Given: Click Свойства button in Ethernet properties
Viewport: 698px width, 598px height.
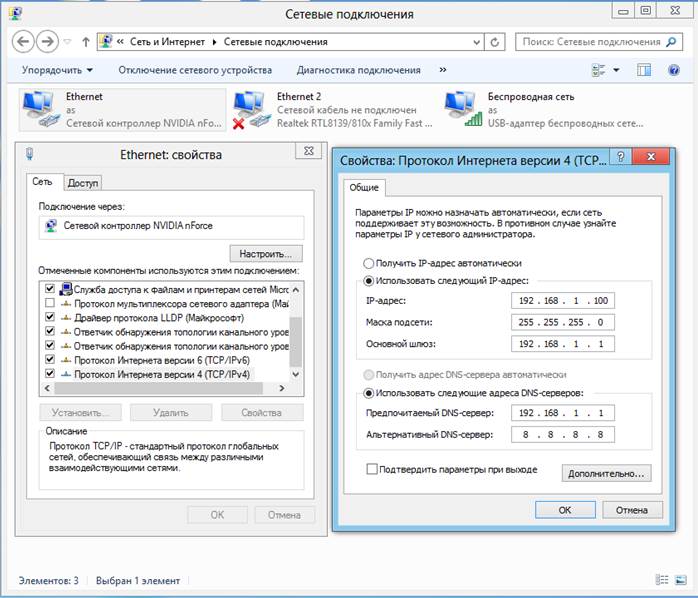Looking at the screenshot, I should pyautogui.click(x=262, y=413).
